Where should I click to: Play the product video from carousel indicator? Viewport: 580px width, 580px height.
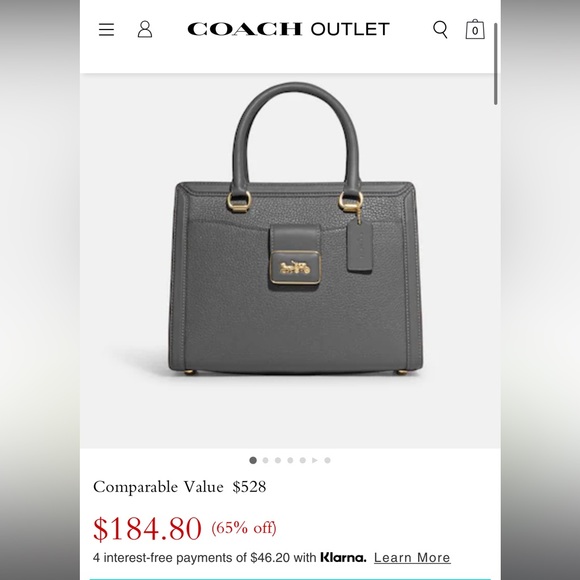pyautogui.click(x=315, y=460)
